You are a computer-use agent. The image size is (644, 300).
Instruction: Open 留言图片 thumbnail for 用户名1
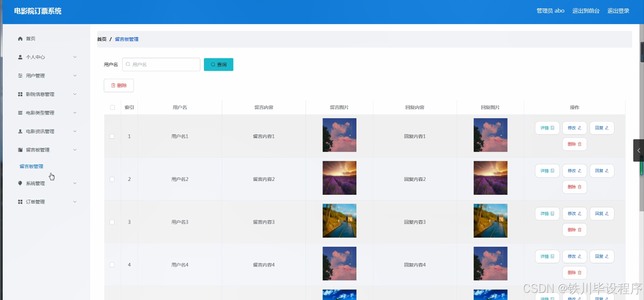pos(339,135)
